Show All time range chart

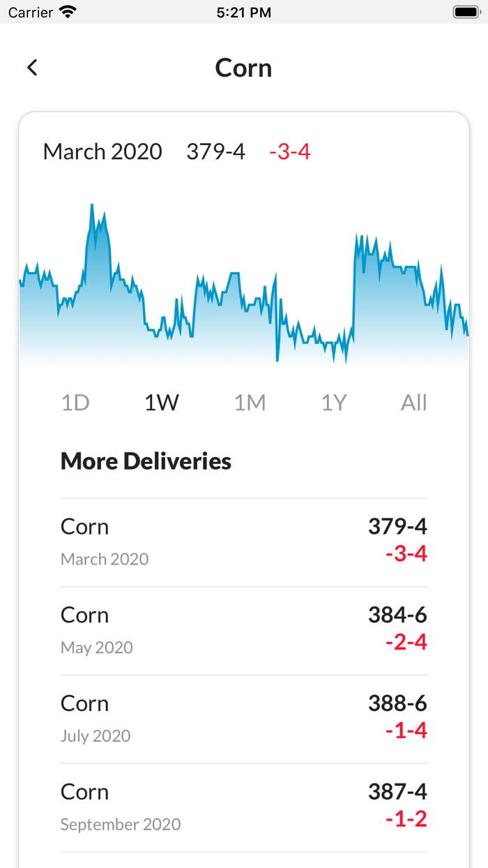click(x=413, y=403)
